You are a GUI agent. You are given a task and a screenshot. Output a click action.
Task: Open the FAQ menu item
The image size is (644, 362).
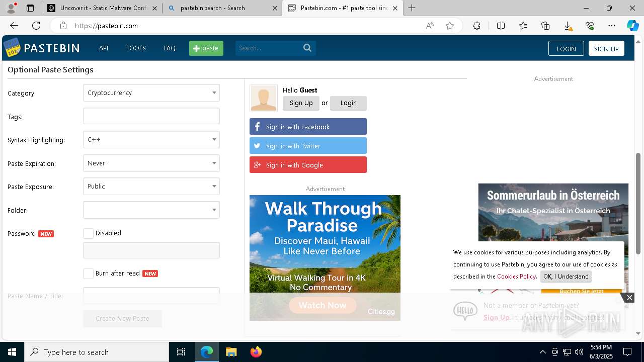pyautogui.click(x=170, y=48)
